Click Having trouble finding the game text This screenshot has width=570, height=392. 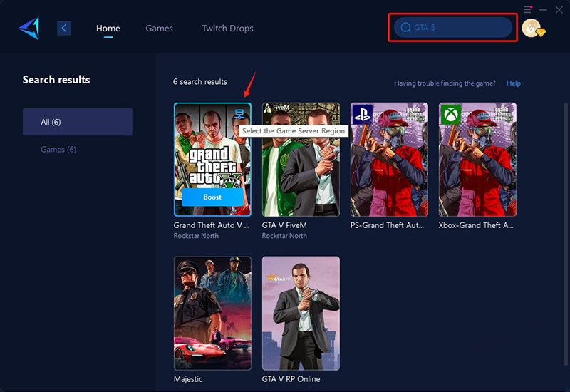coord(445,83)
